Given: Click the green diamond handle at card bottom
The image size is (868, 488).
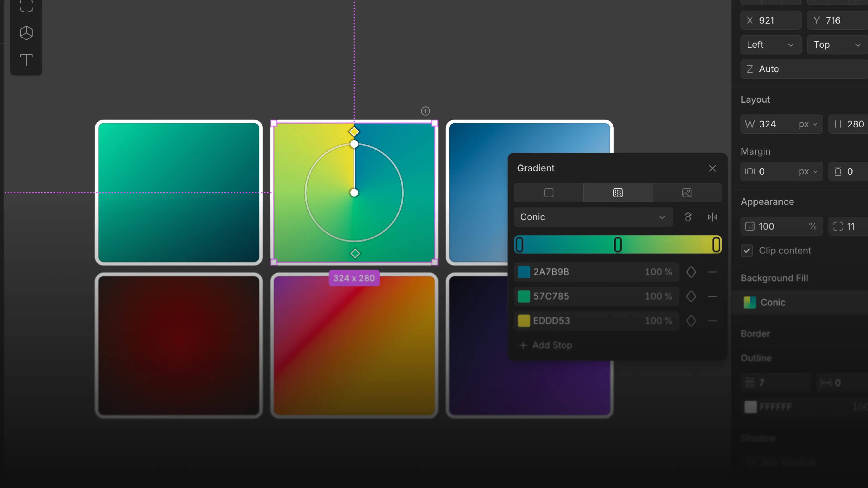Looking at the screenshot, I should tap(355, 253).
